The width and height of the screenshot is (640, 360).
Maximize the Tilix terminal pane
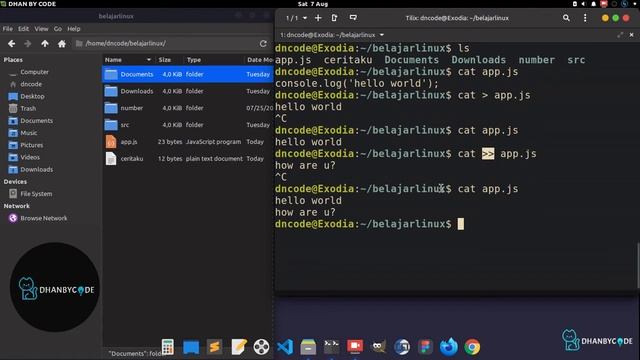pos(620,35)
